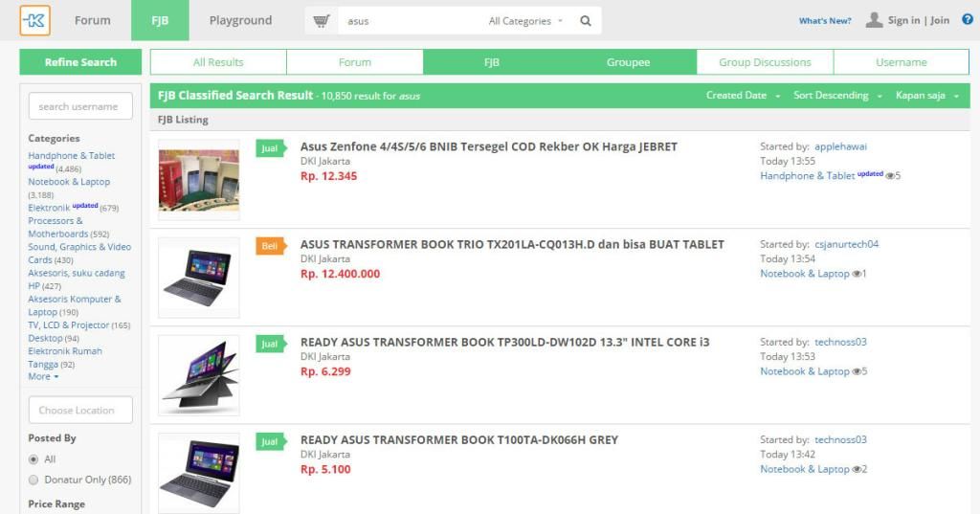This screenshot has width=980, height=514.
Task: Switch to the Groupee results tab
Action: pos(628,62)
